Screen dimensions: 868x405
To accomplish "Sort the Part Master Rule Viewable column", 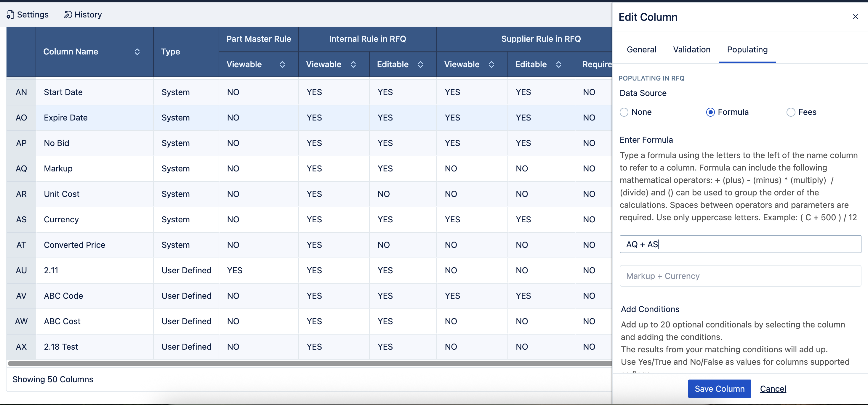I will pos(282,64).
